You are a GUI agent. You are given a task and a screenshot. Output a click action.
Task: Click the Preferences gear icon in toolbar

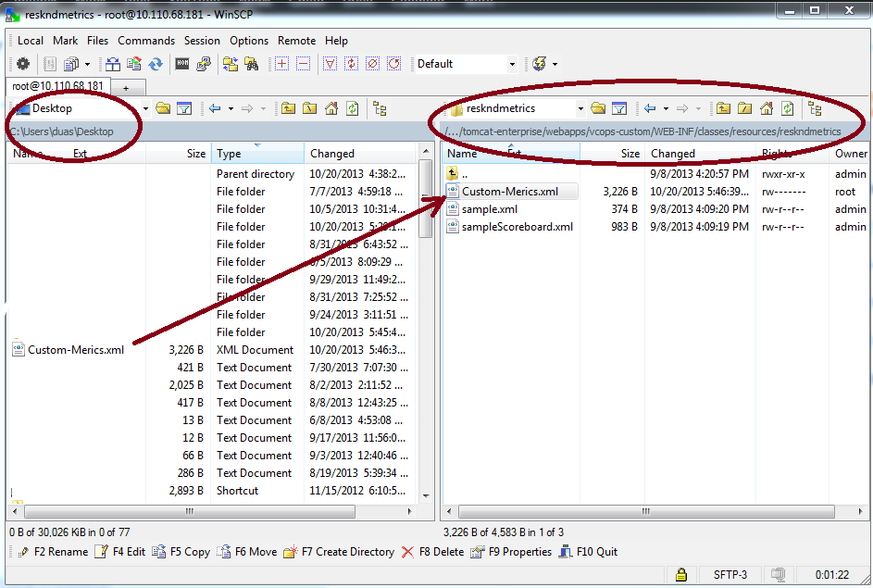point(23,64)
